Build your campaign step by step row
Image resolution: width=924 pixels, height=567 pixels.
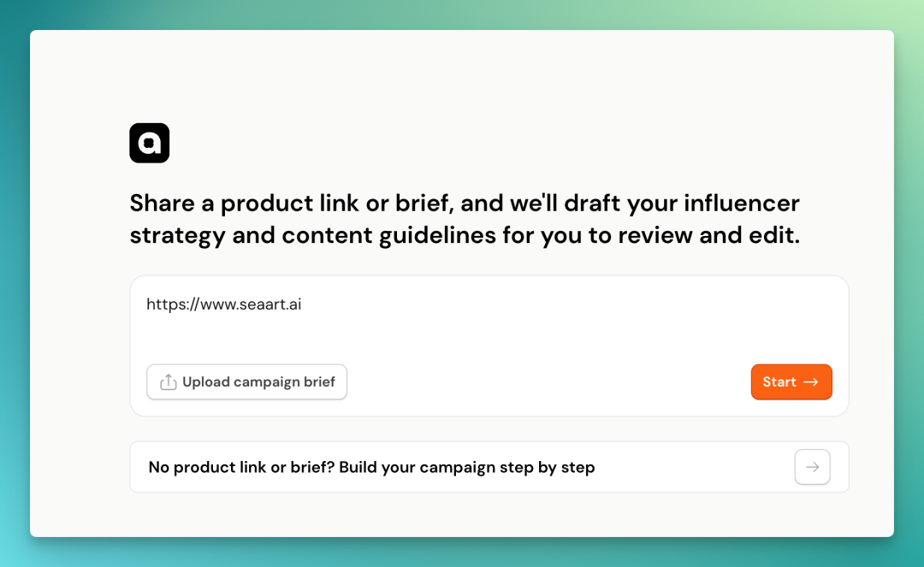point(489,467)
